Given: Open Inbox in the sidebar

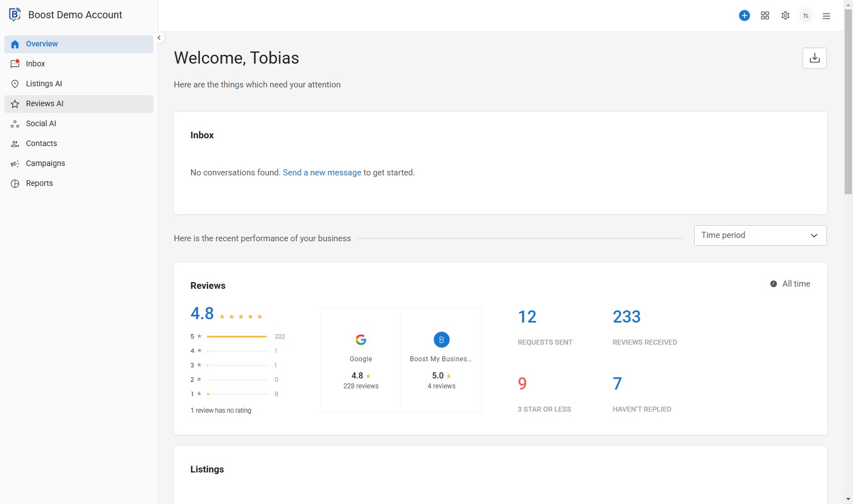Looking at the screenshot, I should 35,64.
